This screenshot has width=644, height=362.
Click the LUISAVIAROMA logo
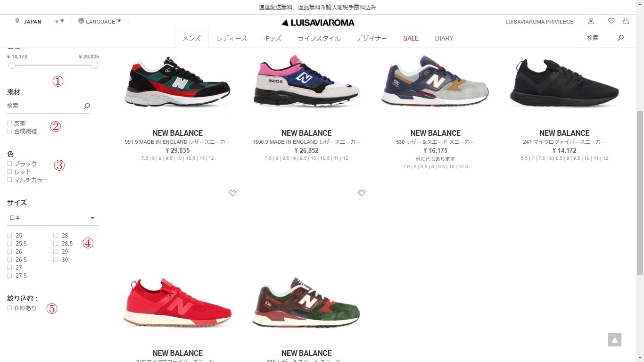click(318, 23)
